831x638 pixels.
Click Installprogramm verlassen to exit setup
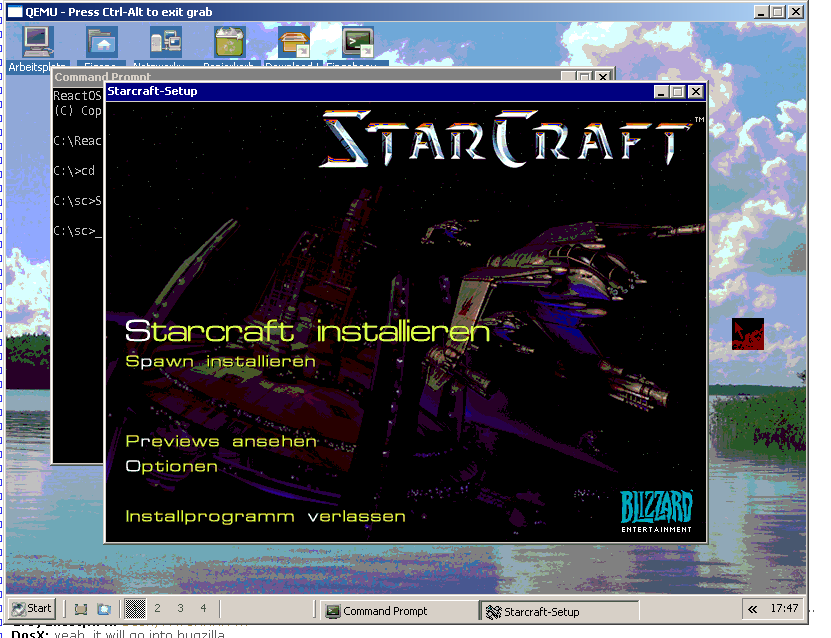pos(266,516)
